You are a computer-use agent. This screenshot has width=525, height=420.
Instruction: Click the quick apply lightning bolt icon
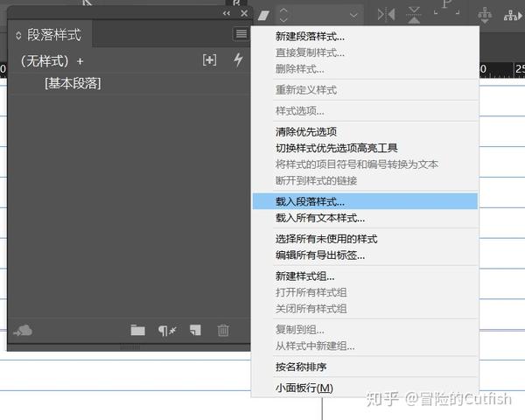[x=238, y=60]
